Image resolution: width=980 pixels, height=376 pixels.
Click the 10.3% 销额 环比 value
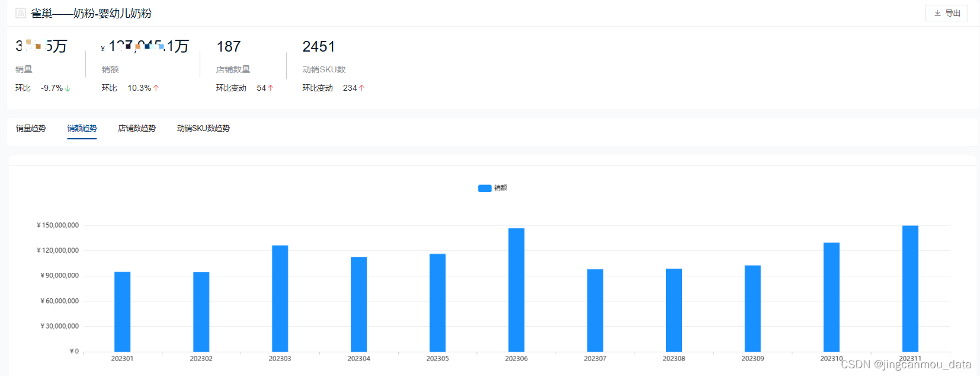click(x=139, y=88)
